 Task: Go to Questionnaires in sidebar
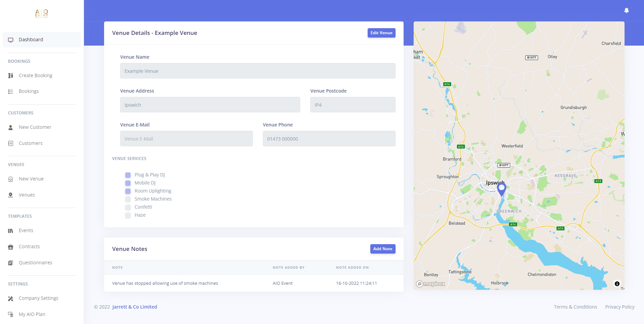click(35, 263)
